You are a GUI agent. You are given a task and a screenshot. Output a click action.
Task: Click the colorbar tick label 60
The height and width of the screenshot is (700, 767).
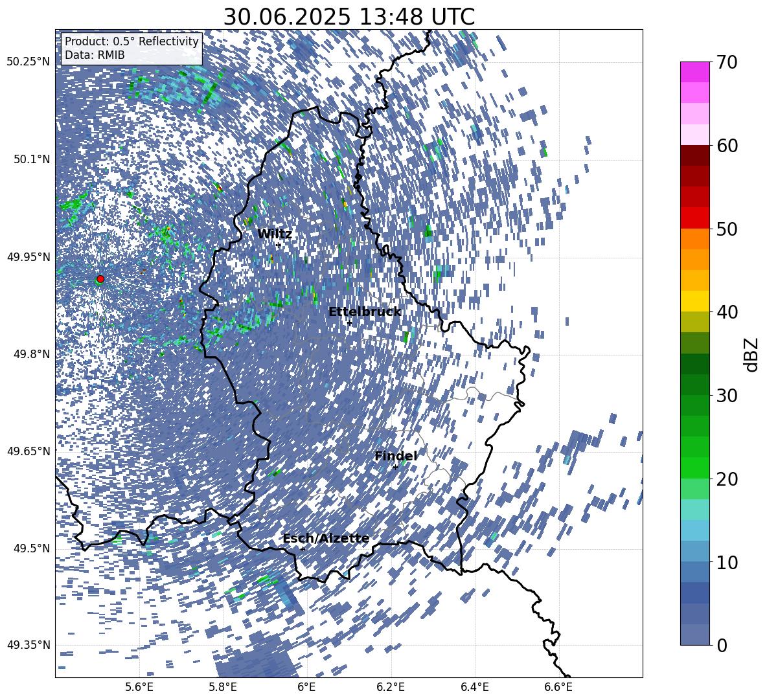[x=727, y=146]
